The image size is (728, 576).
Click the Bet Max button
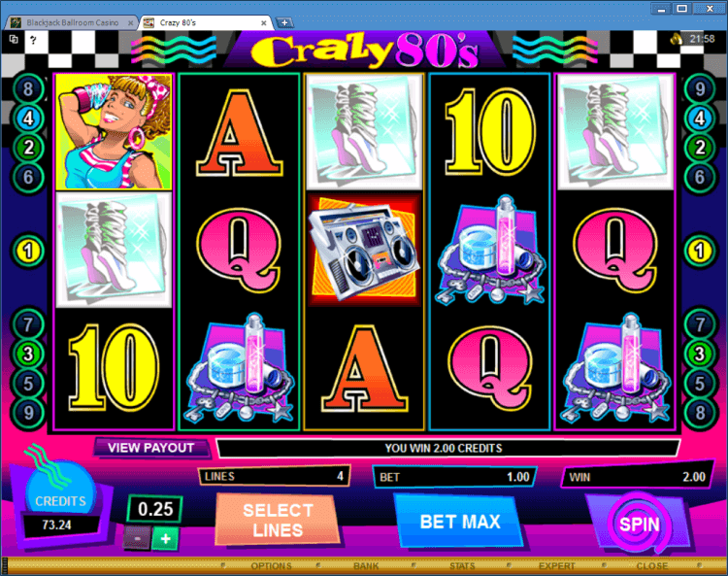pyautogui.click(x=460, y=522)
